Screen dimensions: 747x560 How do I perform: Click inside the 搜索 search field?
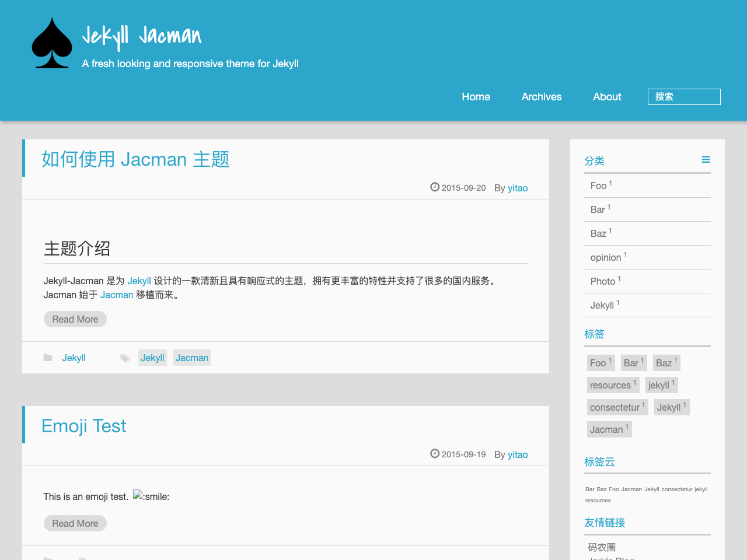tap(684, 96)
